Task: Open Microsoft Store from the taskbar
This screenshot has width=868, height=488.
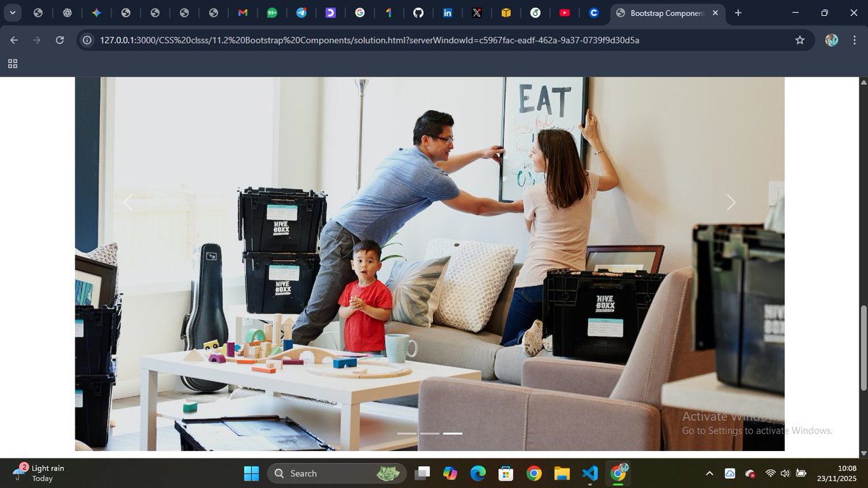Action: 506,473
